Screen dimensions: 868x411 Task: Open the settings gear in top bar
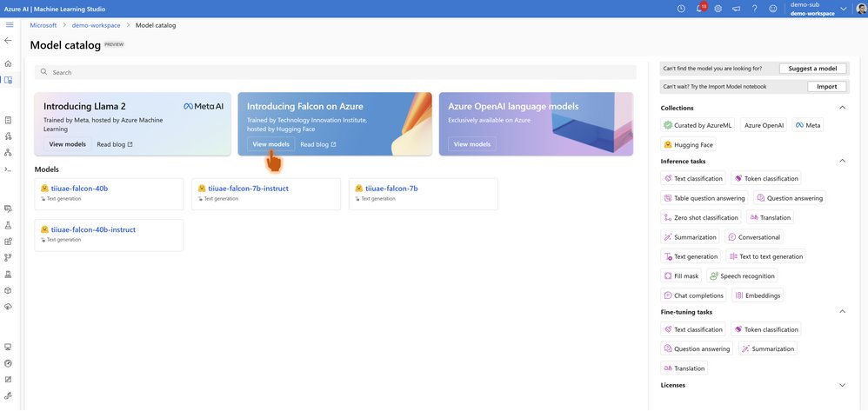click(x=718, y=9)
